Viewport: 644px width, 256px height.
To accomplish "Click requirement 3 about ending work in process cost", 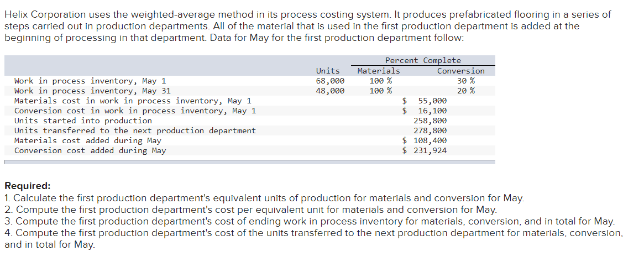I will [x=310, y=221].
